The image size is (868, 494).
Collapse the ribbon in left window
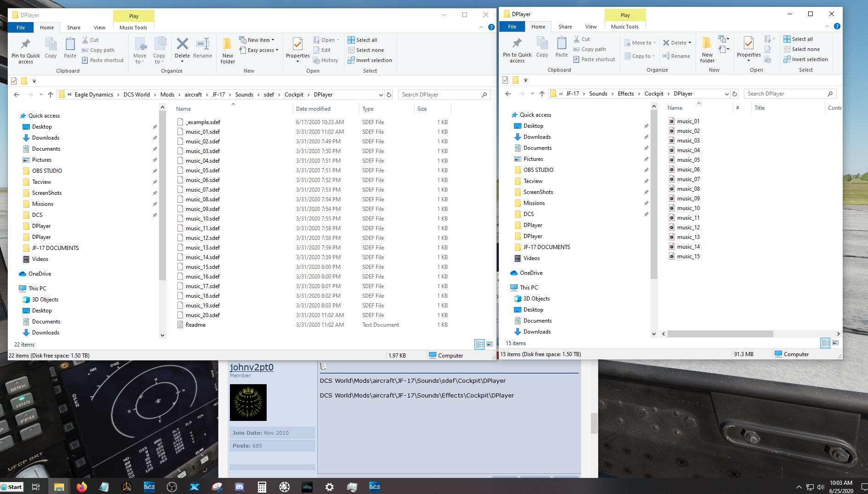(x=481, y=27)
